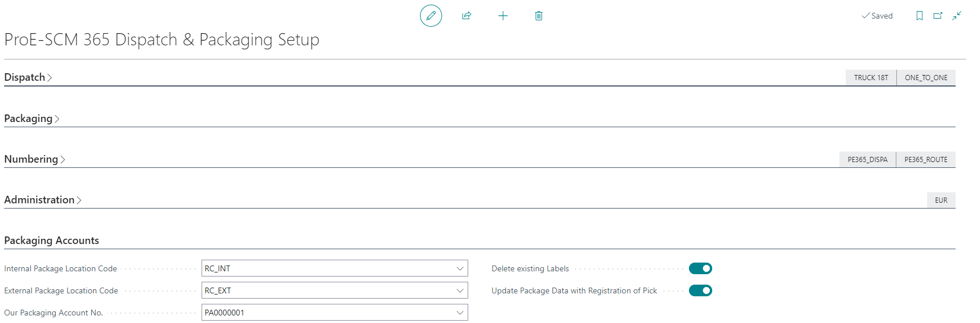980x323 pixels.
Task: Expand the Numbering section
Action: click(35, 159)
